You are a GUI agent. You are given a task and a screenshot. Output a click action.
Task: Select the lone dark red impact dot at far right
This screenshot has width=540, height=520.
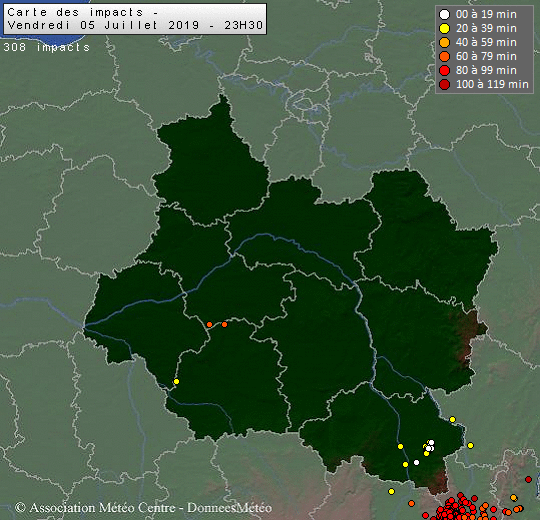pyautogui.click(x=528, y=479)
